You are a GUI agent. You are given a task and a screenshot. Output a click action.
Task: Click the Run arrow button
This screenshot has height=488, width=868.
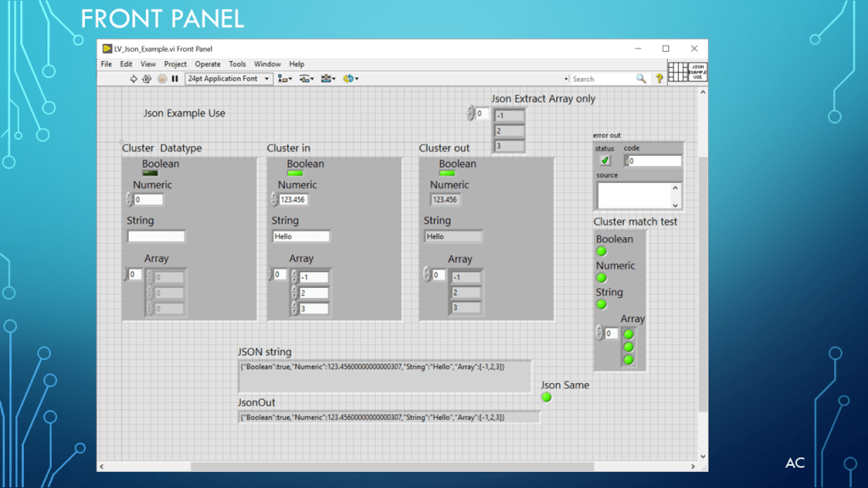pyautogui.click(x=133, y=79)
